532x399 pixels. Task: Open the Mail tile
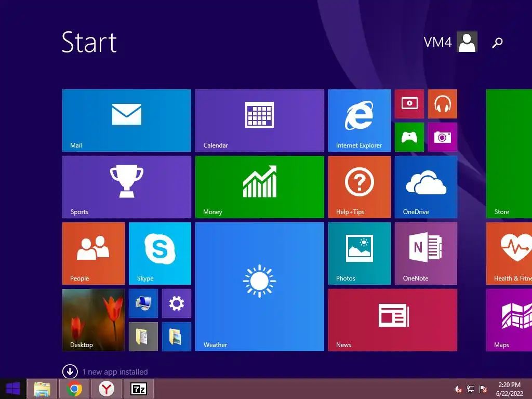[x=127, y=121]
